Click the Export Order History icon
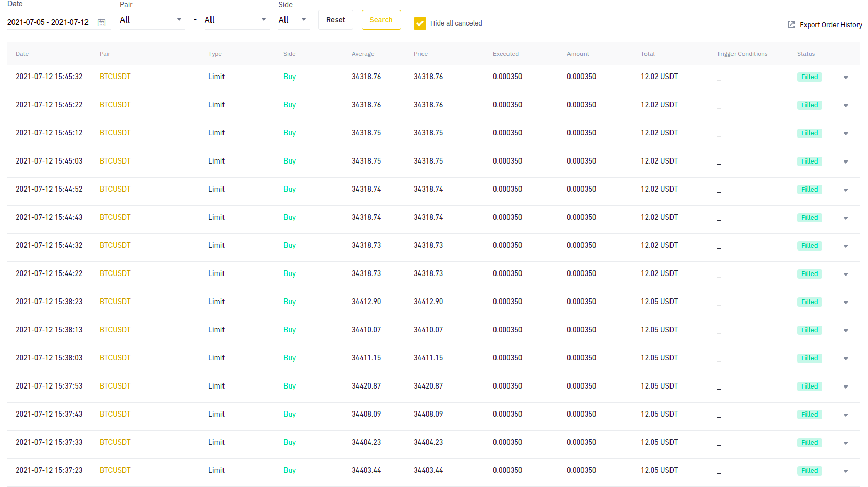Viewport: 868px width, 487px height. click(x=791, y=24)
